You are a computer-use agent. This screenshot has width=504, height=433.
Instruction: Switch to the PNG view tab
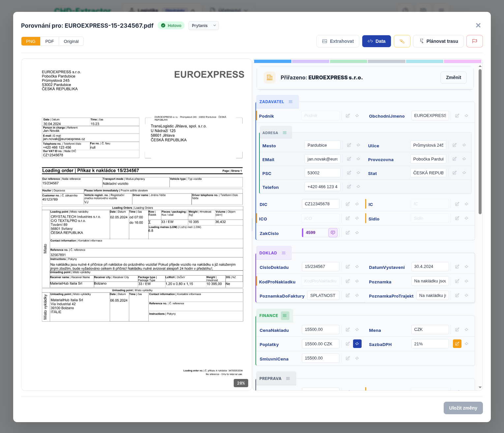coord(31,41)
